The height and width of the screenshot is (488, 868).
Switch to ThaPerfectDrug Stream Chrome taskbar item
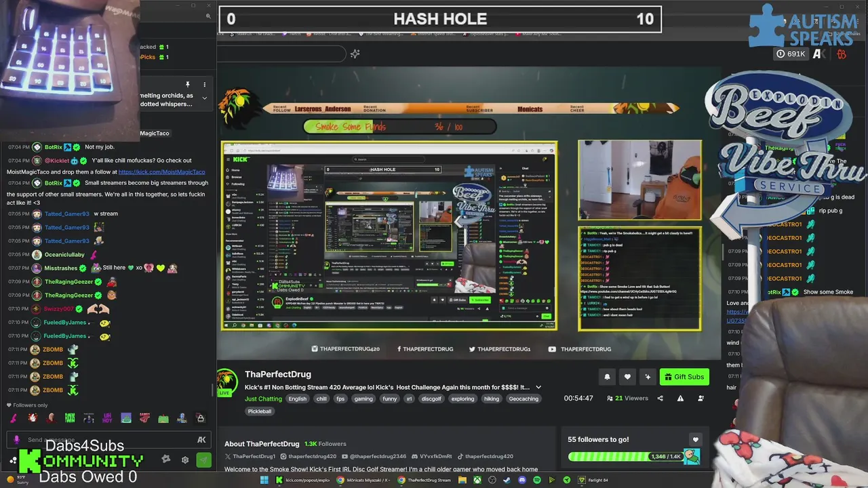tap(425, 480)
